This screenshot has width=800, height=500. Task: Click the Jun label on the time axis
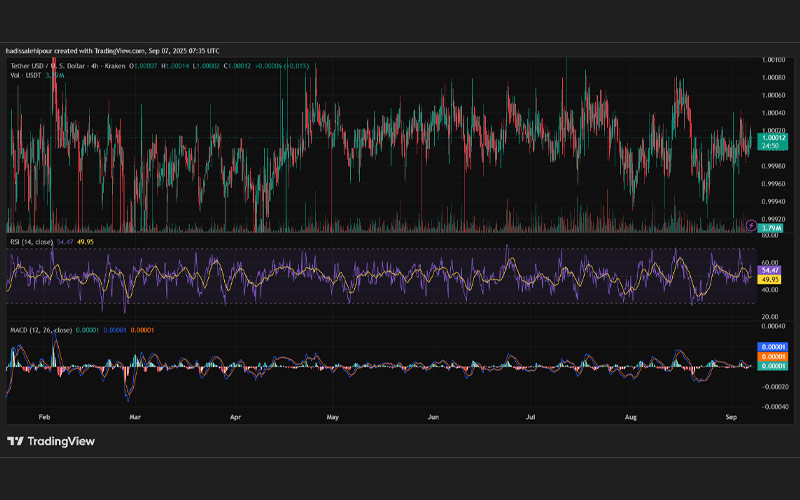(433, 417)
